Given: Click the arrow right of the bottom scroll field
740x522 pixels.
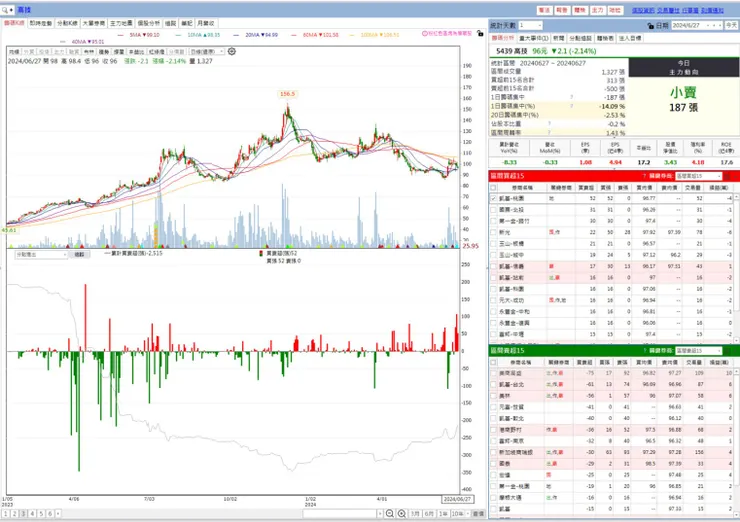Looking at the screenshot, I should point(380,514).
